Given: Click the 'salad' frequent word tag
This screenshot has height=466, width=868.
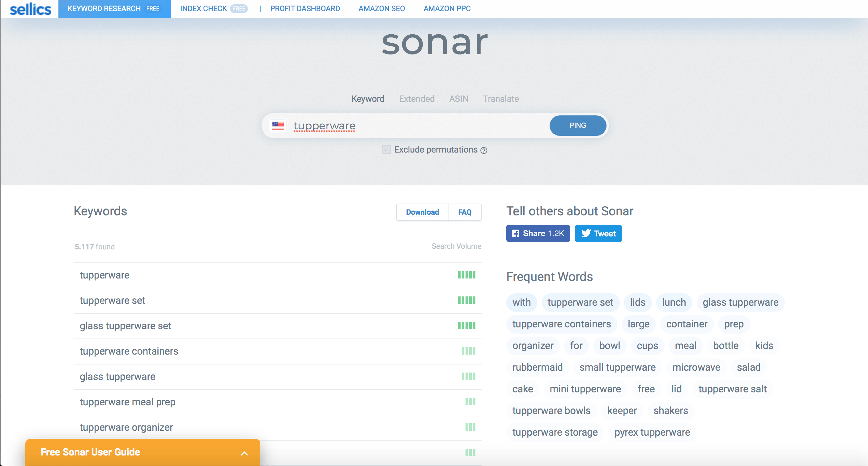Looking at the screenshot, I should tap(748, 367).
